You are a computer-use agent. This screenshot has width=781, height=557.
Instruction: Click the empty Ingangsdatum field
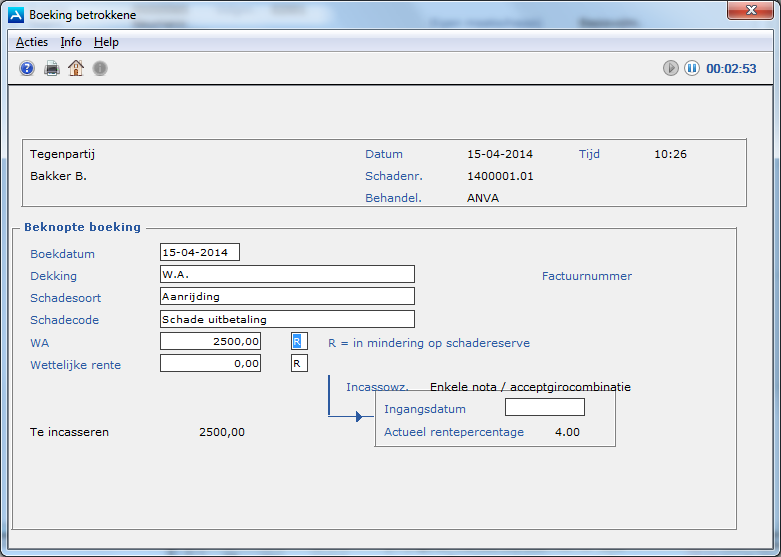tap(544, 407)
